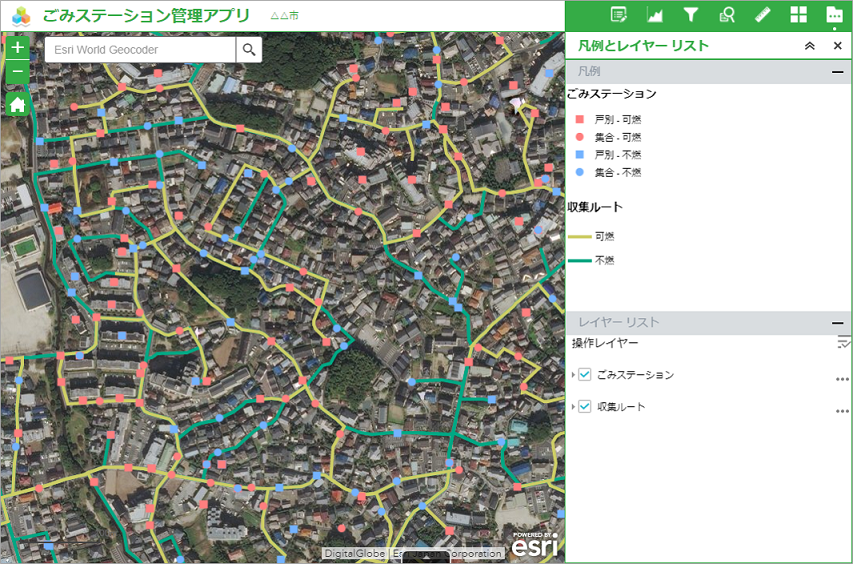Screen dimensions: 853x564
Task: Expand the ごみステーション layer tree arrow
Action: (574, 375)
